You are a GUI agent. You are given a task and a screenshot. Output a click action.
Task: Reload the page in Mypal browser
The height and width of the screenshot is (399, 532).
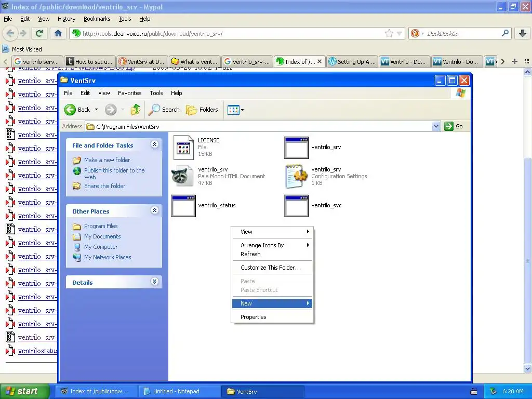[x=39, y=33]
